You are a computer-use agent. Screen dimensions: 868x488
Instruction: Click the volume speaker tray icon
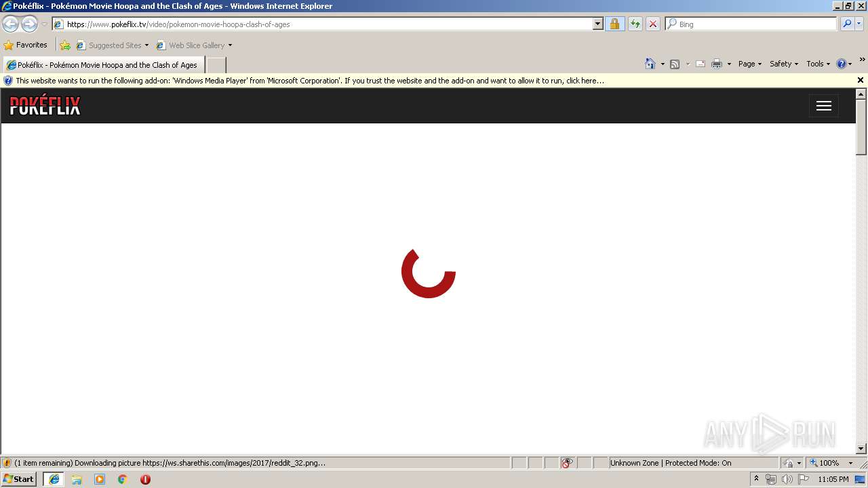787,479
